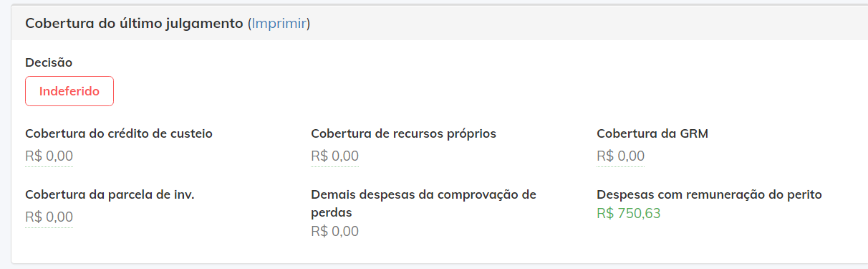Edit the Cobertura de recursos próprios value
868x269 pixels.
click(334, 156)
